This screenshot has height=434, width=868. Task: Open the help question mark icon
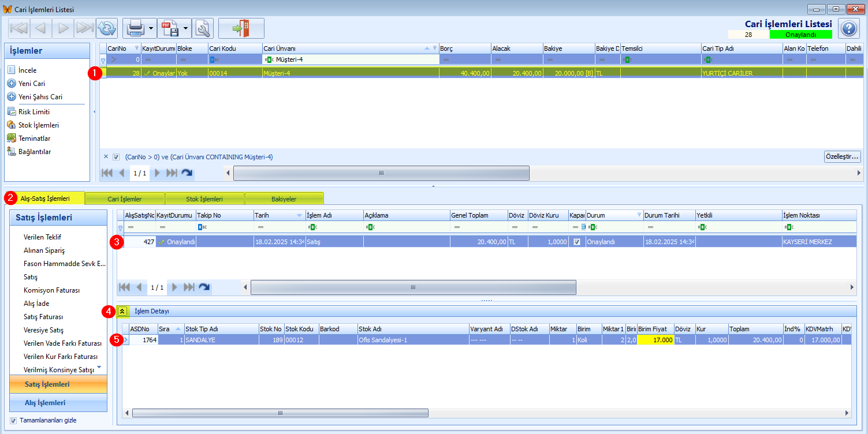848,28
